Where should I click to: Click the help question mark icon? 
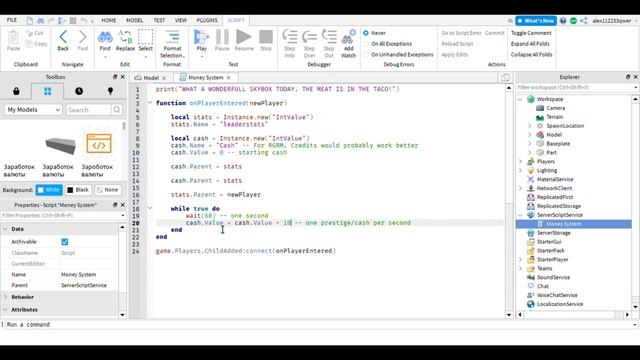(563, 20)
